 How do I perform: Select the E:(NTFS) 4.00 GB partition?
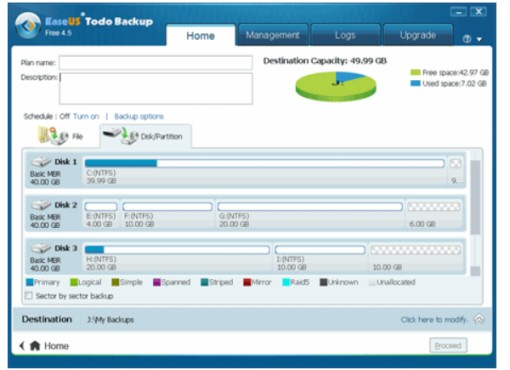coord(101,214)
